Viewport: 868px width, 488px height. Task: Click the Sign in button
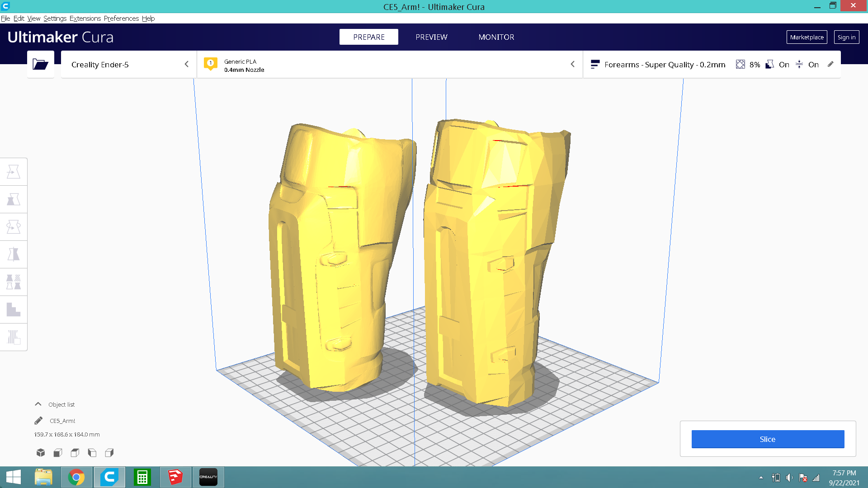pos(846,37)
